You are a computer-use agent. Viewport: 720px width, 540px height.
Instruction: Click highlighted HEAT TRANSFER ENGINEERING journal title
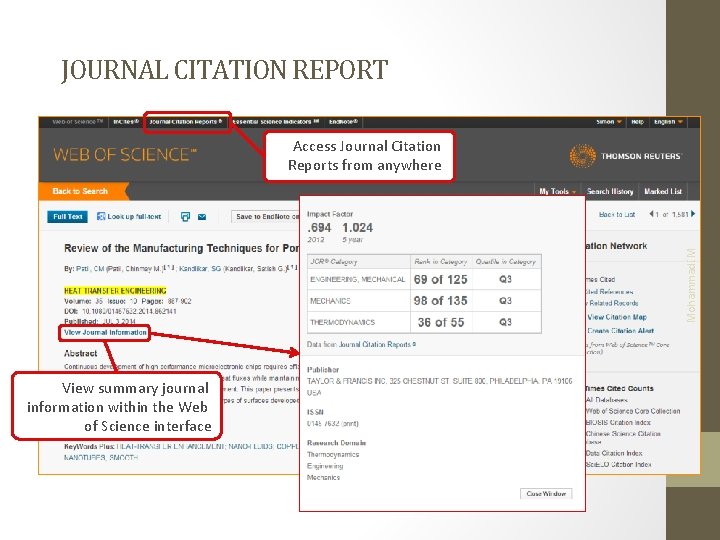[x=115, y=291]
